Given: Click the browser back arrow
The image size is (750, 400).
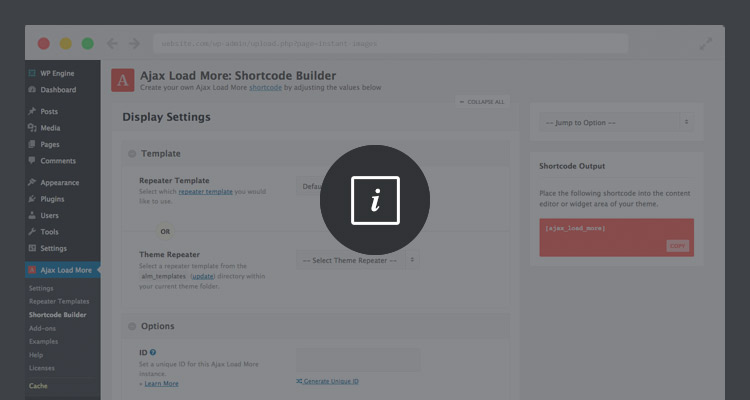Looking at the screenshot, I should tap(112, 44).
